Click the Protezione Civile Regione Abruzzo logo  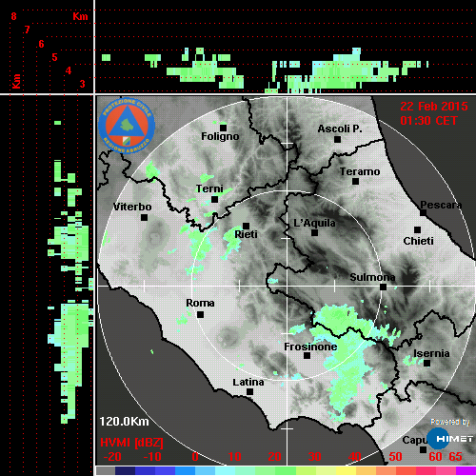127,126
